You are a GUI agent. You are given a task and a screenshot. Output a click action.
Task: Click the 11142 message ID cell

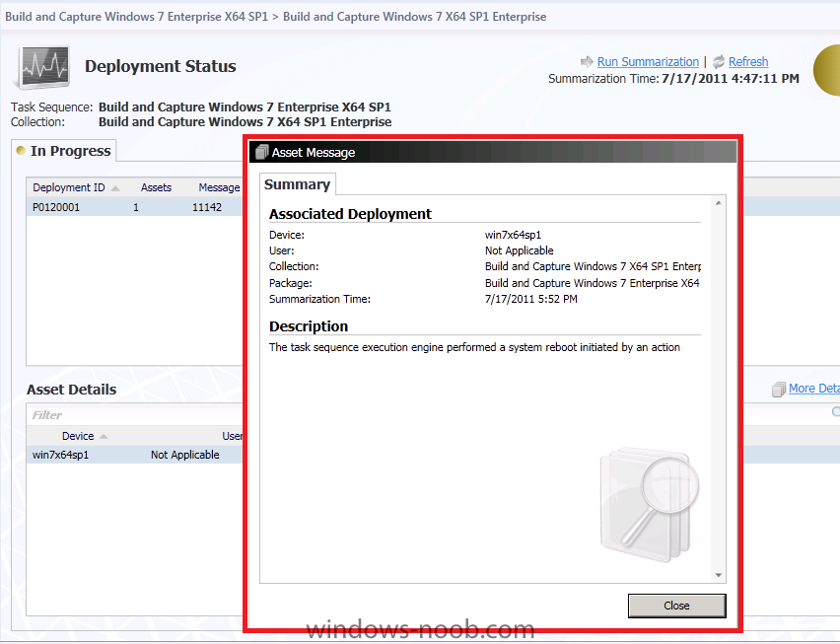tap(207, 207)
